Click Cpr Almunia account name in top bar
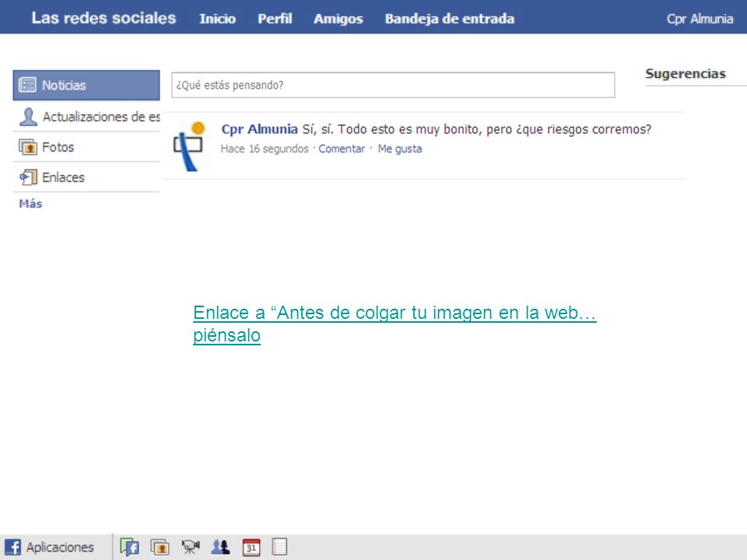Screen dimensions: 747x560 700,19
